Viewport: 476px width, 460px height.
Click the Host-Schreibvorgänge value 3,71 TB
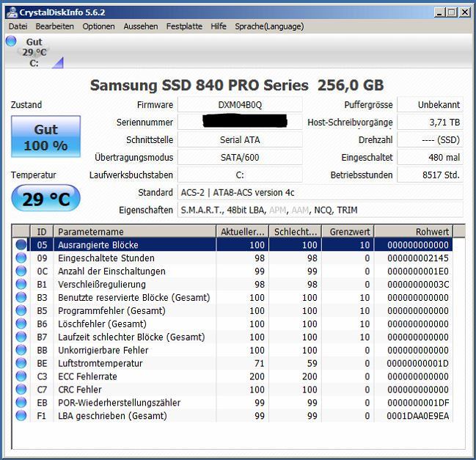431,123
